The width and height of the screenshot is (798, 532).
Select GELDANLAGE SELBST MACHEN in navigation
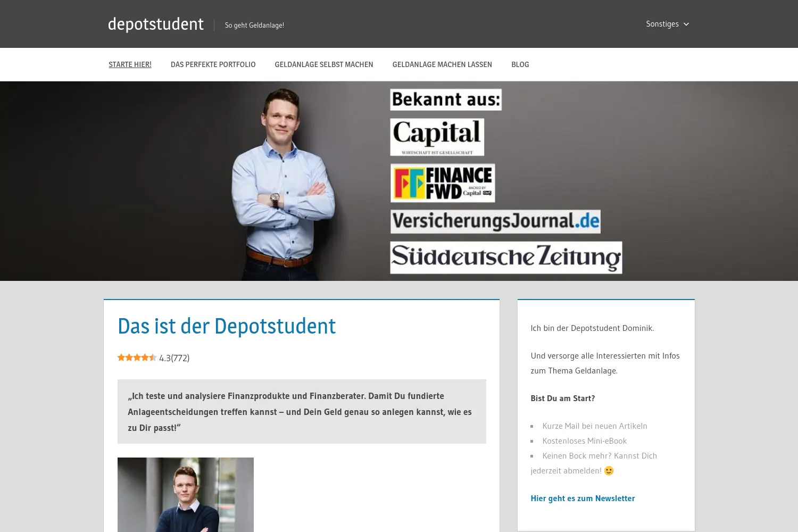point(323,64)
